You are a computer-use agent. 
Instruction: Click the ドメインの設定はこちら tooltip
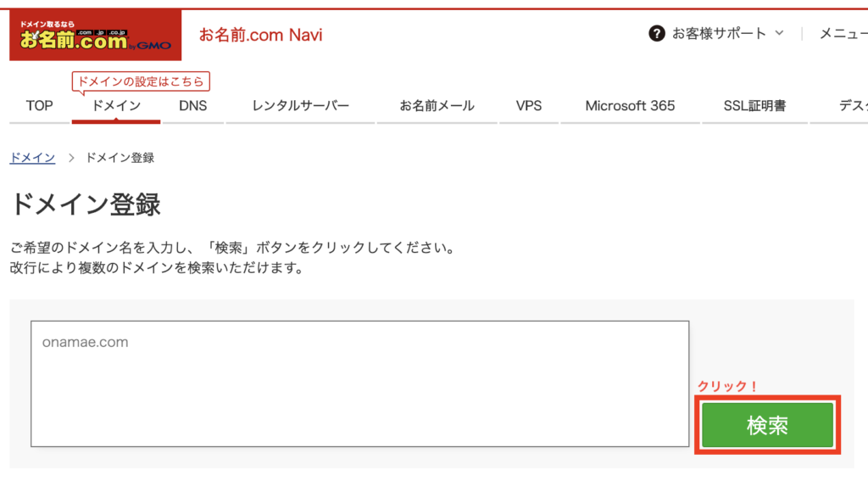click(141, 81)
